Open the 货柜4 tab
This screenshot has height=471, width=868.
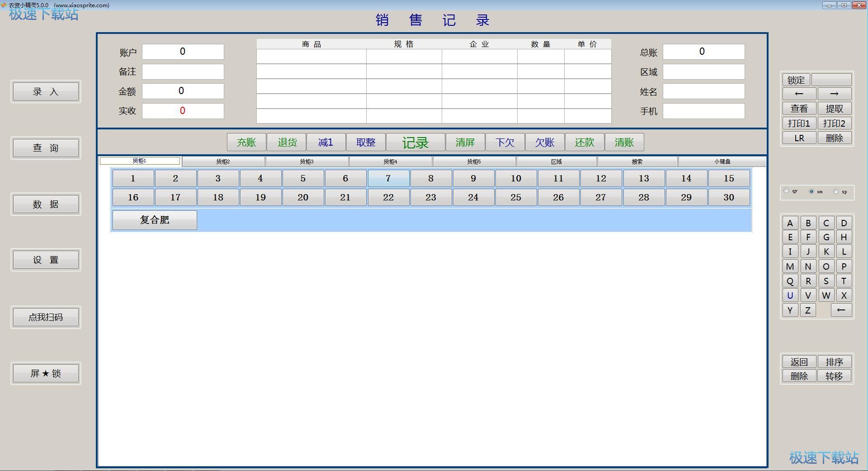pyautogui.click(x=391, y=162)
